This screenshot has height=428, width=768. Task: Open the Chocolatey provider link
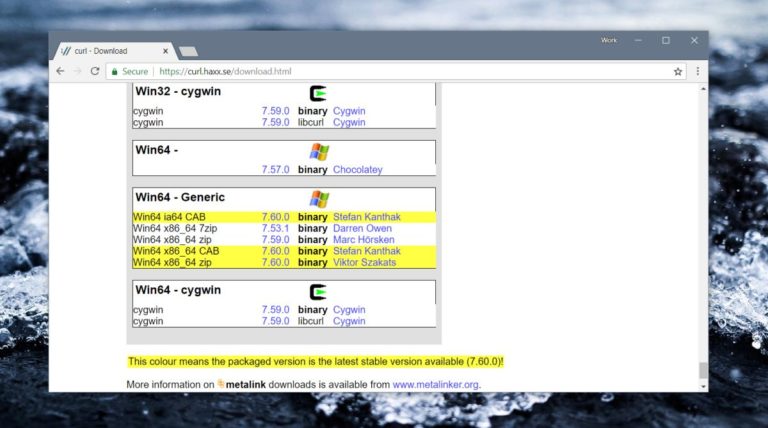357,170
